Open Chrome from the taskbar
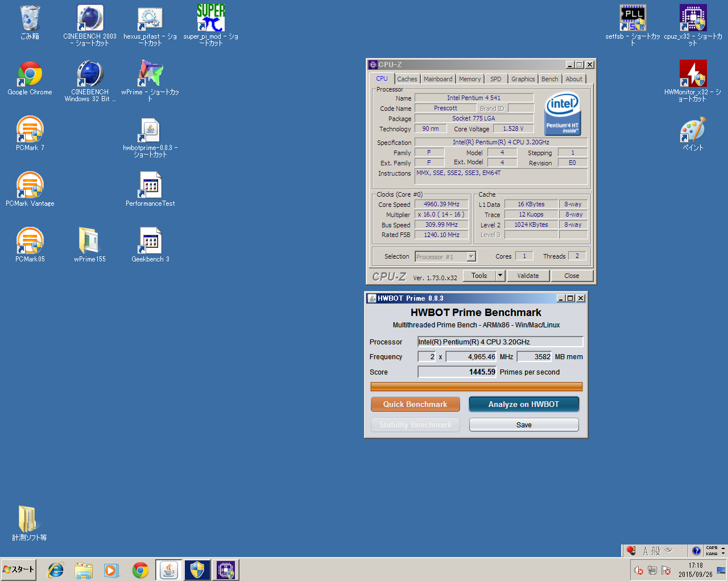 click(140, 570)
